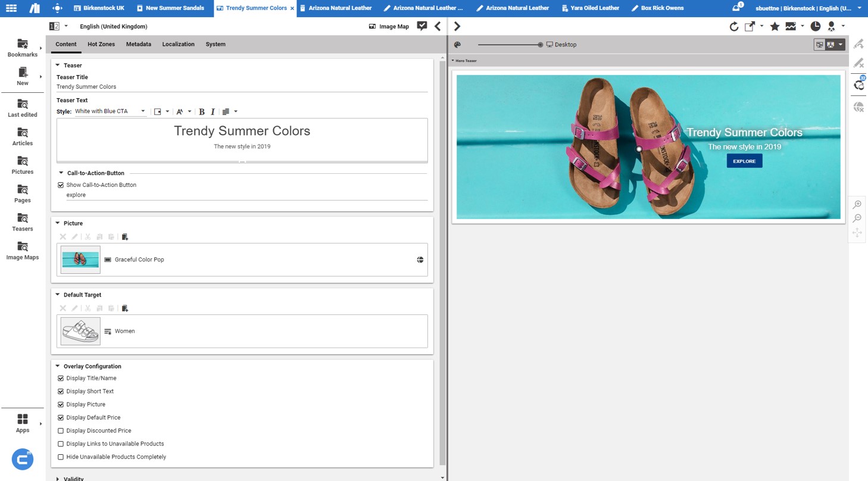This screenshot has width=868, height=481.
Task: Enable Display Links to Unavailable Products
Action: (61, 443)
